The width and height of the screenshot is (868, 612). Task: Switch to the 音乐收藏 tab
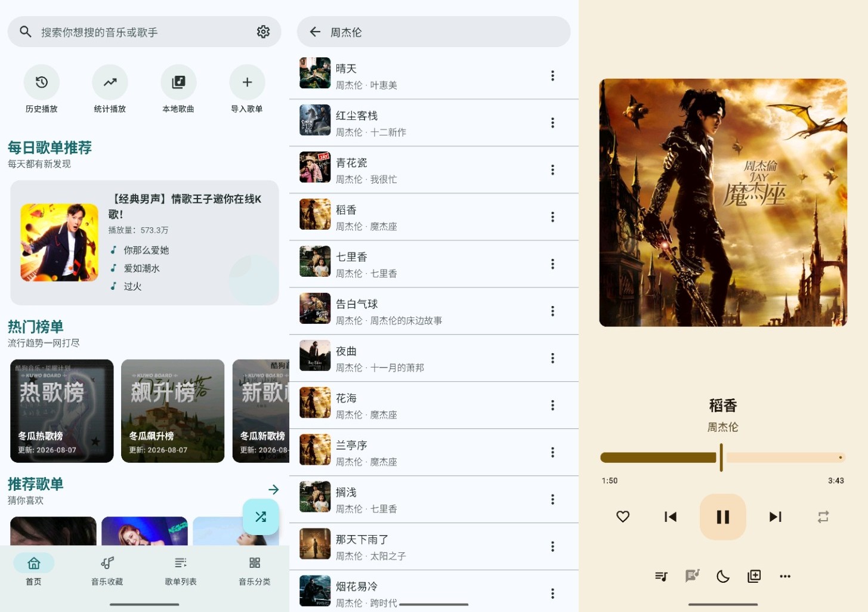click(x=107, y=570)
